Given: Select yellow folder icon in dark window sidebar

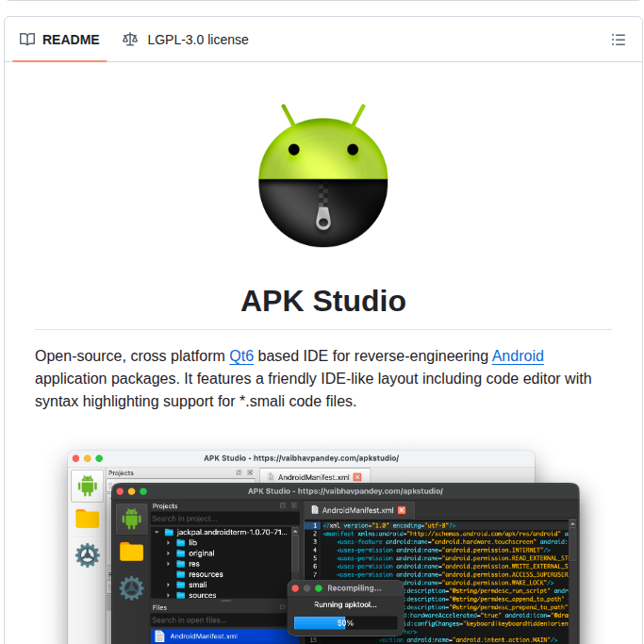Looking at the screenshot, I should [x=131, y=552].
